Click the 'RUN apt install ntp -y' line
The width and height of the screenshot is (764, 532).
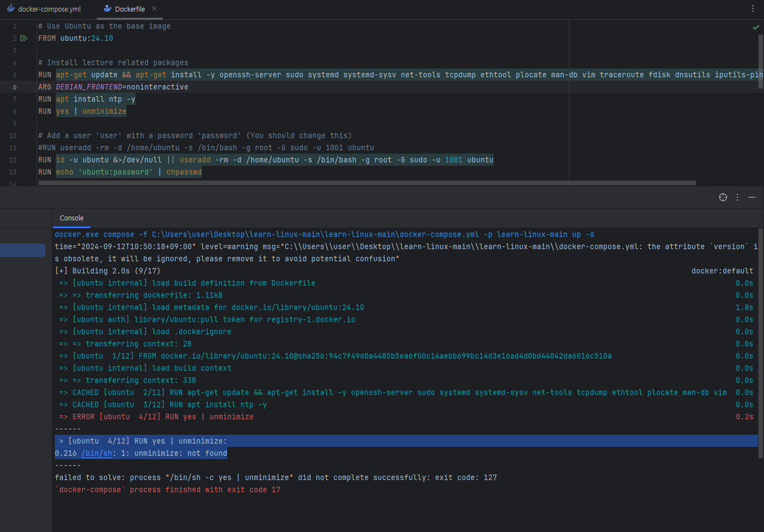pos(87,99)
